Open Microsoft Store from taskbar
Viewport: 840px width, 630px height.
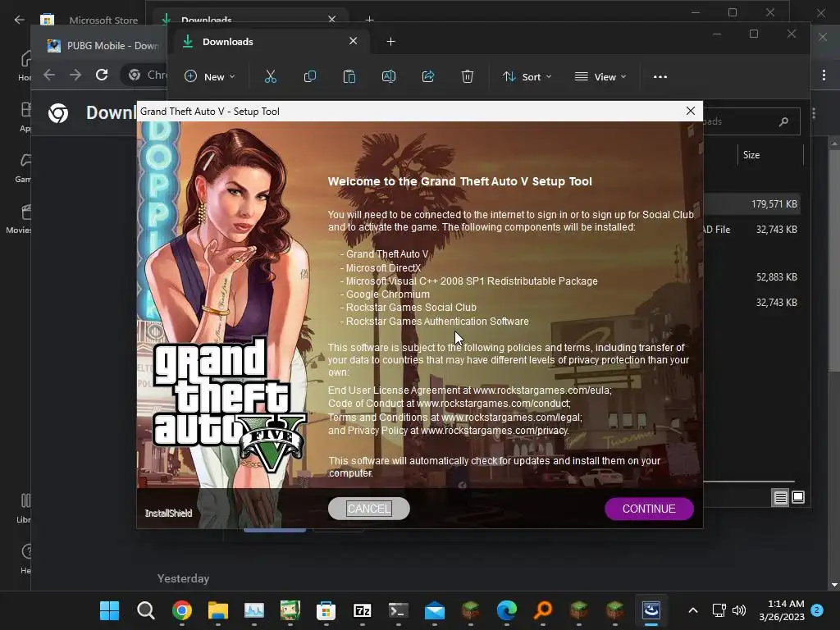[326, 610]
